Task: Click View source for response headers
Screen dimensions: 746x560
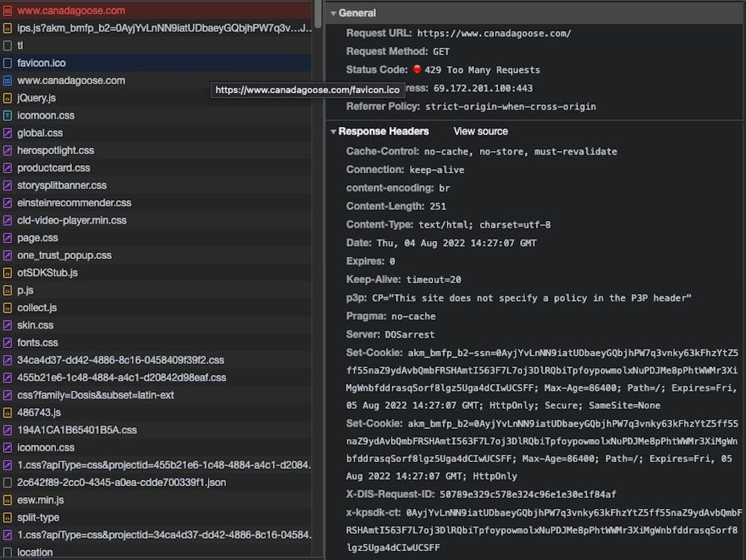Action: point(480,131)
